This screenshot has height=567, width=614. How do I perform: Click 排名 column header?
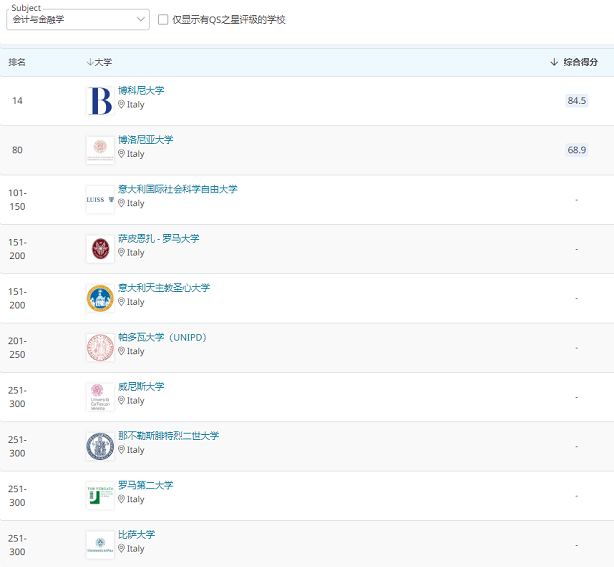pos(17,62)
